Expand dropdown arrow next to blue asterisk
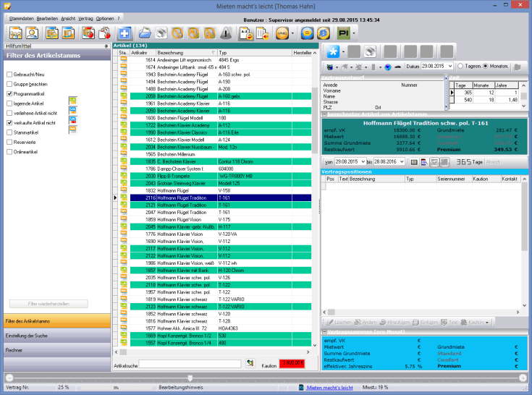The height and width of the screenshot is (395, 532). point(343,52)
